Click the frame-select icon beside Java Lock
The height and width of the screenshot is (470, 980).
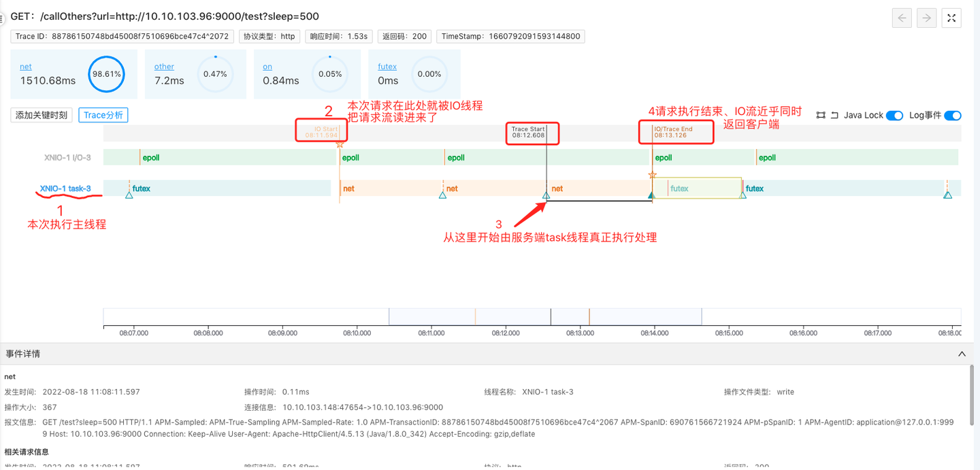[821, 116]
